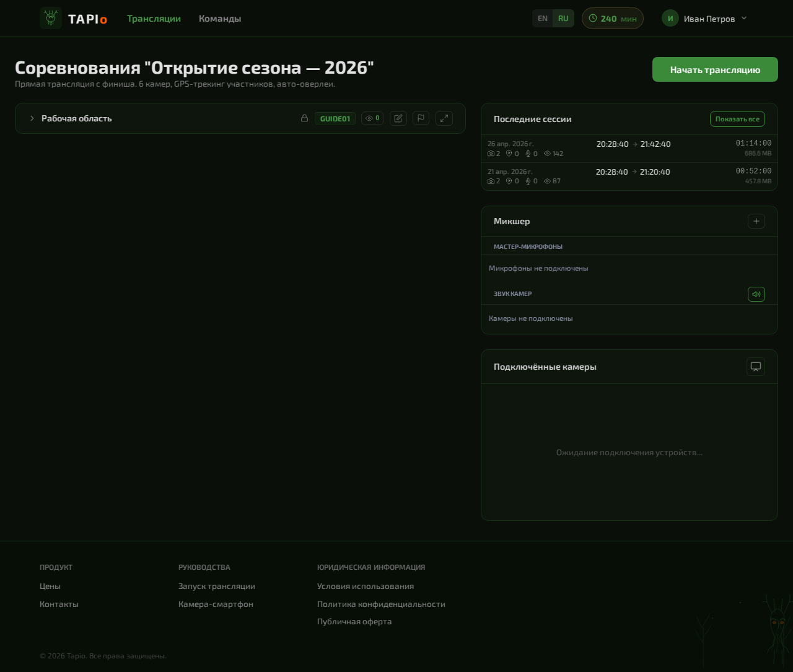Click the 240 мин balance badge
Image resolution: width=793 pixels, height=672 pixels.
point(613,19)
